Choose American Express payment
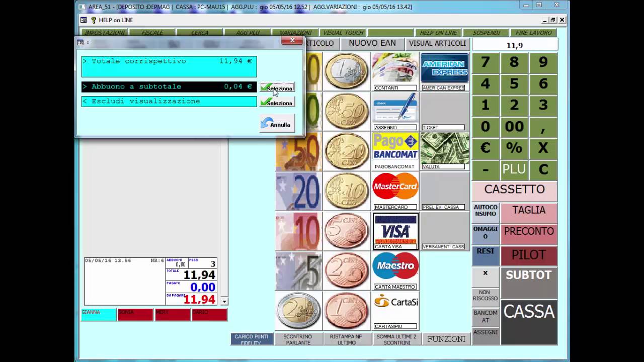This screenshot has height=362, width=644. pos(444,71)
